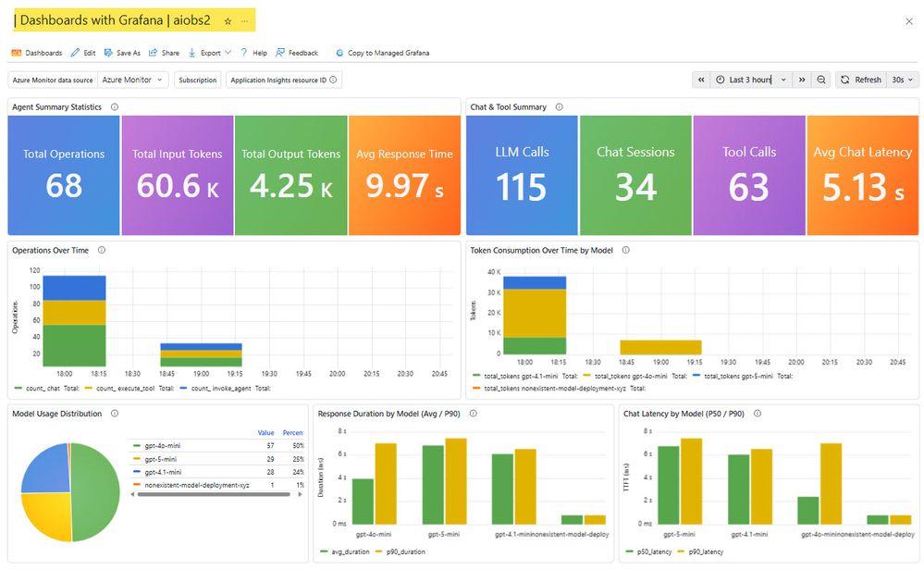Show info for Agent Summary Statistics panel

(115, 107)
